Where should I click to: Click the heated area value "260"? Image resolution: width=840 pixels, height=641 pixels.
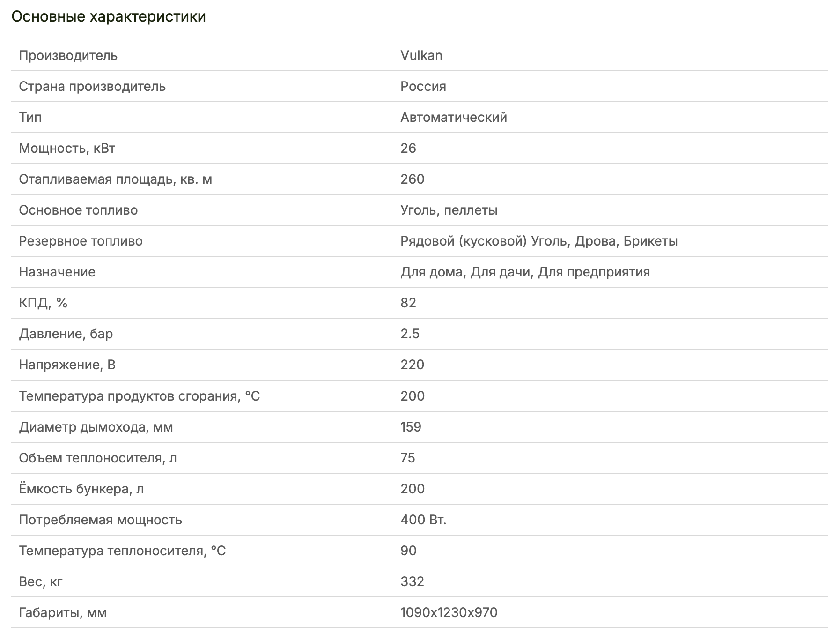[412, 179]
